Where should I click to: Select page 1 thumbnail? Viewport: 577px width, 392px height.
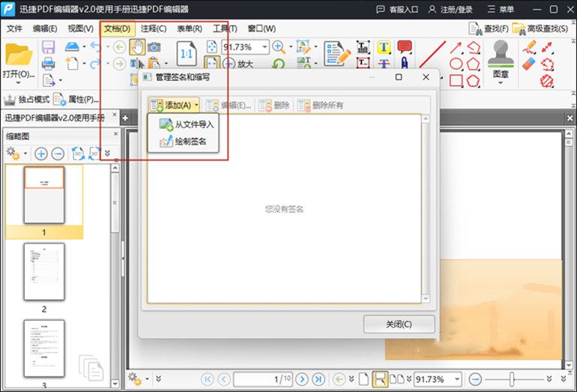pos(44,195)
